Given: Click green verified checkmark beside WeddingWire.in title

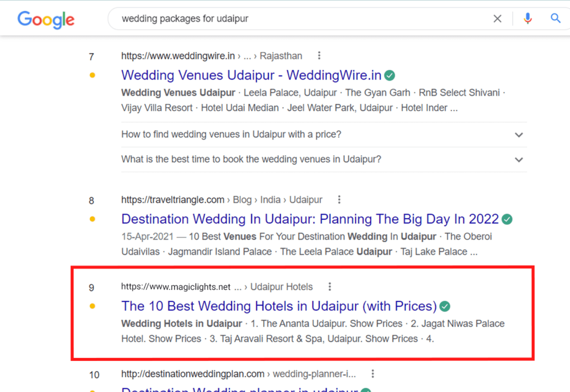Looking at the screenshot, I should click(390, 76).
